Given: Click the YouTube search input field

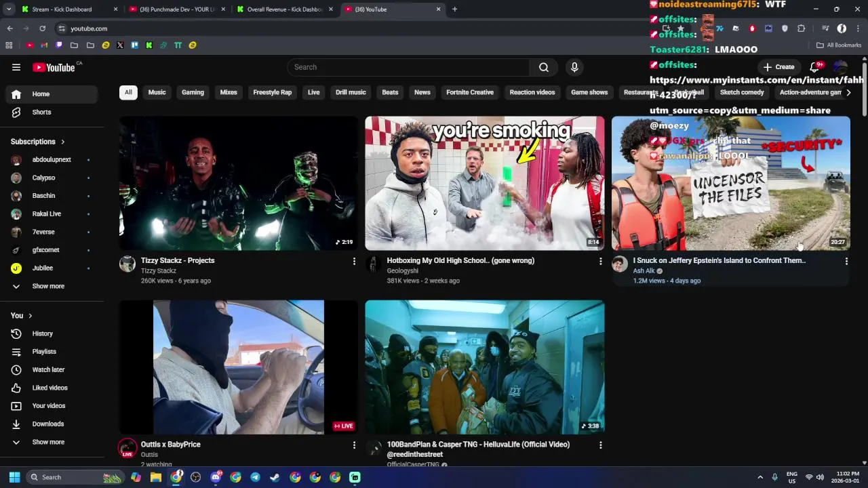Looking at the screenshot, I should tap(409, 67).
